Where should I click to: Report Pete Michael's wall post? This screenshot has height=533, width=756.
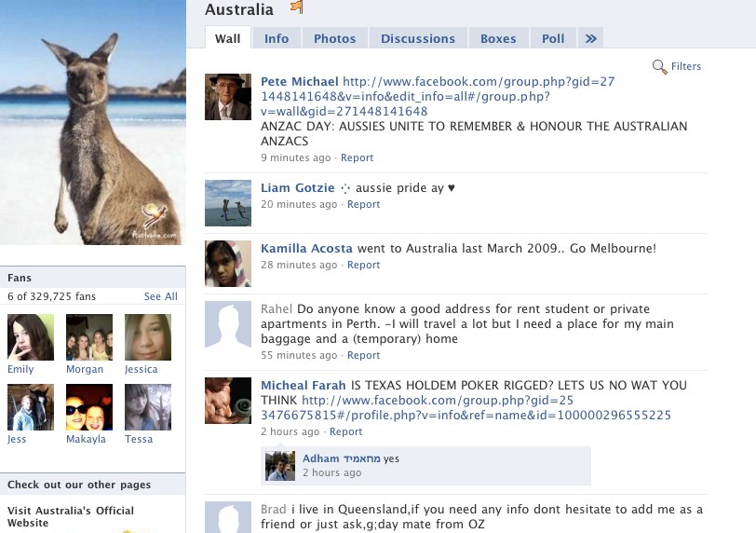click(358, 157)
